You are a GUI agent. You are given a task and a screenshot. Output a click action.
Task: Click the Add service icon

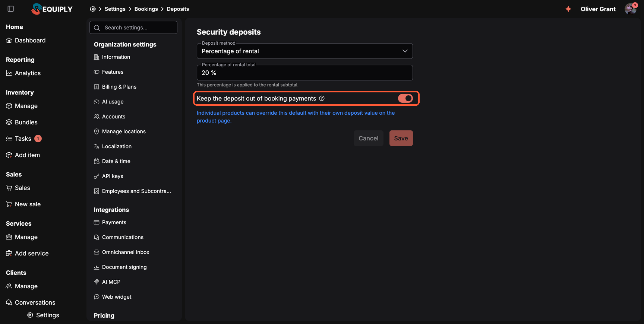click(x=9, y=253)
